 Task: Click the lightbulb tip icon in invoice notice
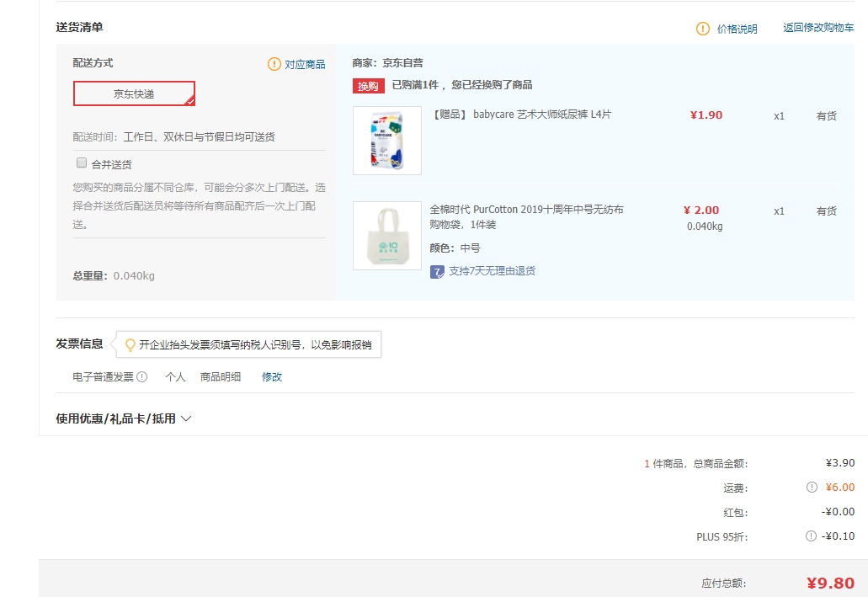pos(130,345)
